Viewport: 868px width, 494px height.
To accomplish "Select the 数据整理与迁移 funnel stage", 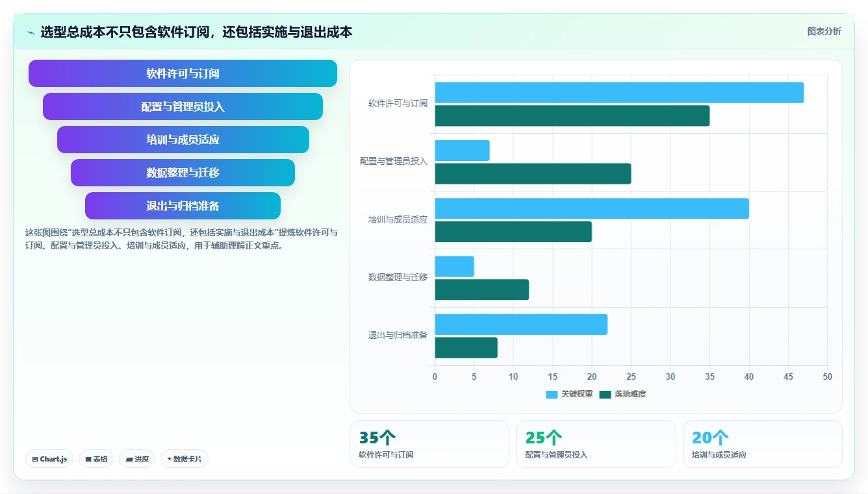I will tap(183, 173).
